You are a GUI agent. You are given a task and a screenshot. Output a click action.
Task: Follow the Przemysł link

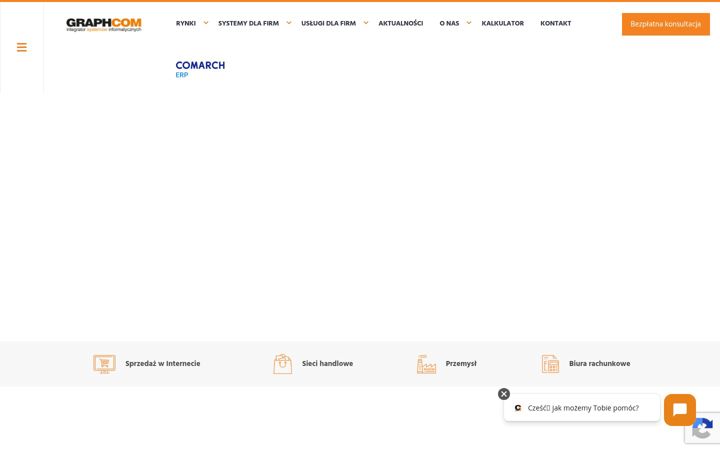461,363
